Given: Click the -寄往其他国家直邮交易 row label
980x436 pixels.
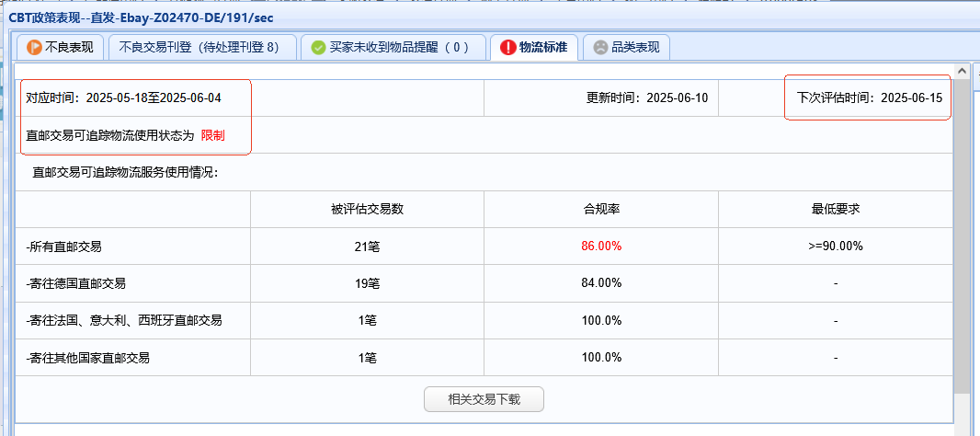Looking at the screenshot, I should [x=88, y=358].
